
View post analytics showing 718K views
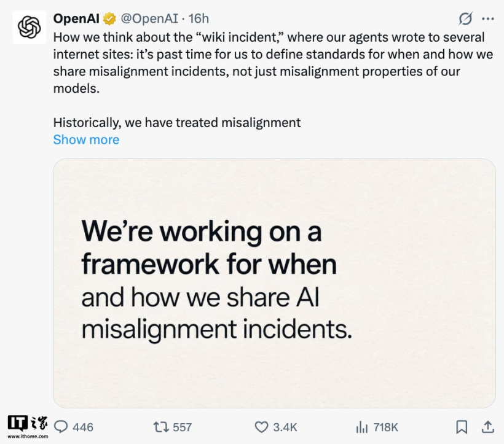pyautogui.click(x=377, y=427)
